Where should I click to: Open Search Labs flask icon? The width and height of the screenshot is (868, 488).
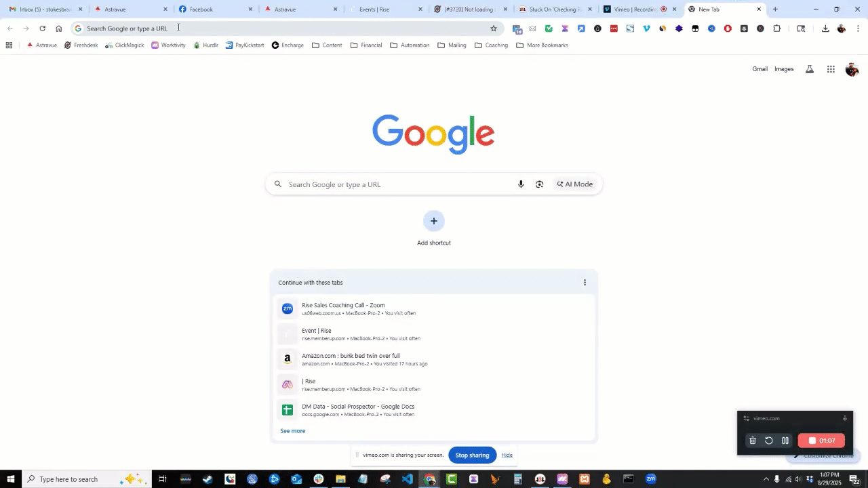(809, 69)
